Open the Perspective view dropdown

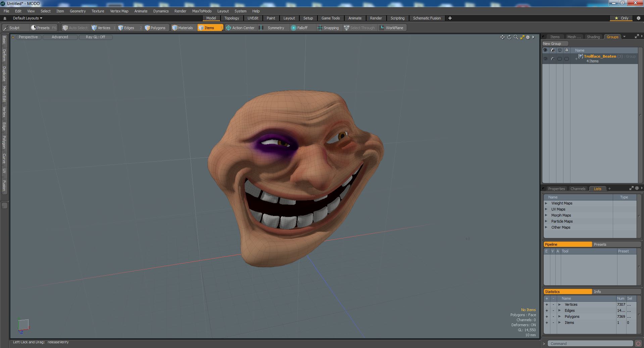click(28, 37)
